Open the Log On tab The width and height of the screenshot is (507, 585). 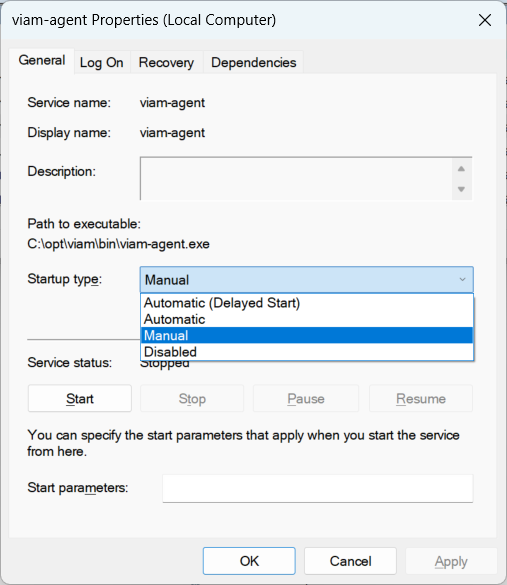coord(101,62)
